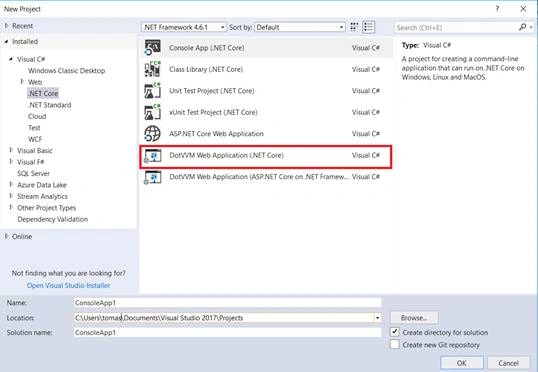
Task: Select Unit Test Project (.NET Core) template name
Action: (x=212, y=91)
